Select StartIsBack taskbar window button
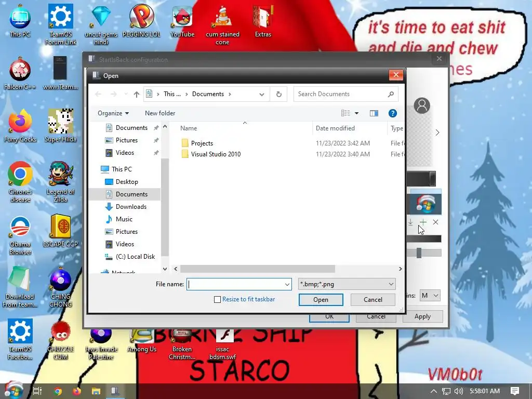Screen dimensions: 532x399 115,391
